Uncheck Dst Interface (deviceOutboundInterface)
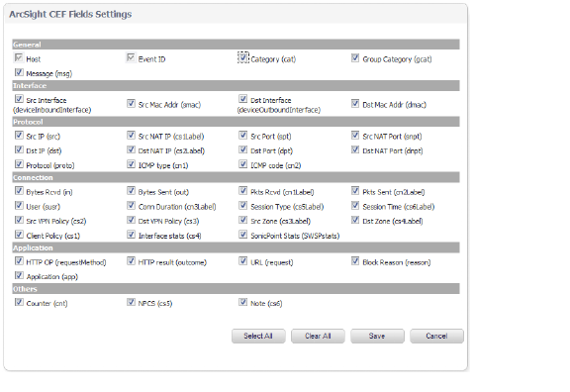The image size is (570, 392). coord(242,99)
